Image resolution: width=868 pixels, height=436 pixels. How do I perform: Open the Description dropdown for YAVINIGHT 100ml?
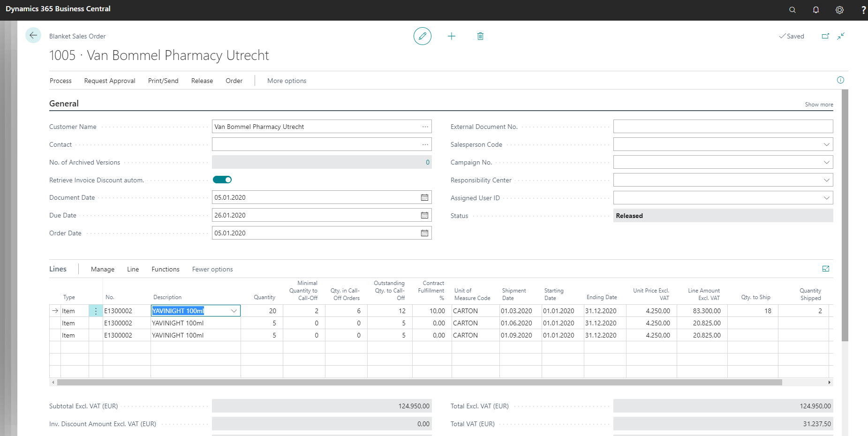[234, 311]
